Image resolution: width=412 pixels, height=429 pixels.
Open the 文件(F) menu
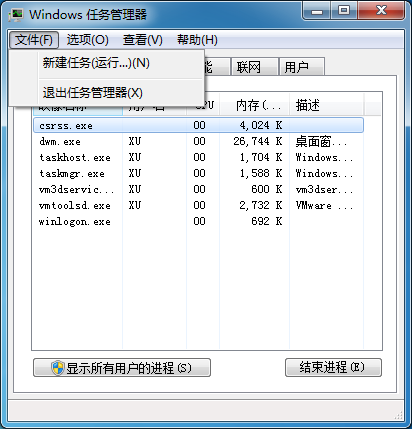click(34, 40)
